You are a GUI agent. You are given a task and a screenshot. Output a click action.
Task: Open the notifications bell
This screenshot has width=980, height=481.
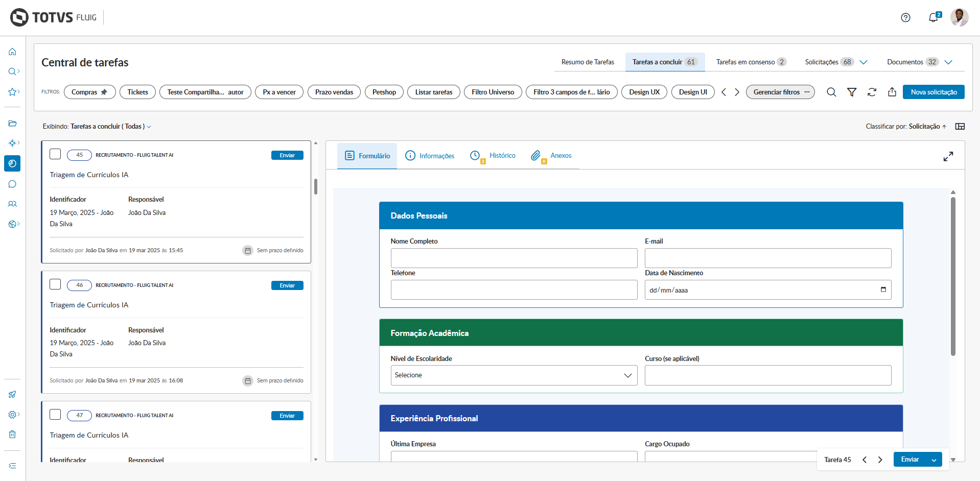(x=934, y=17)
